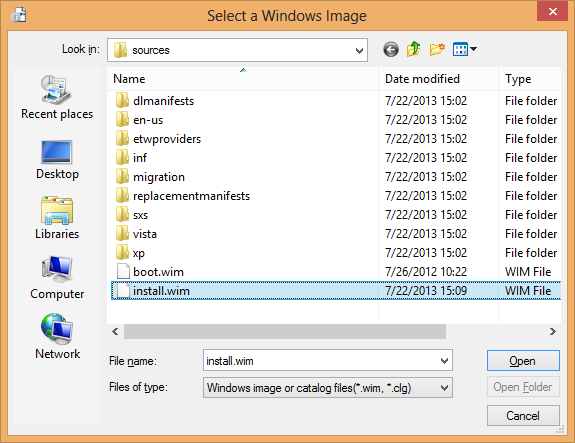Image resolution: width=575 pixels, height=443 pixels.
Task: Create a new folder
Action: click(437, 49)
